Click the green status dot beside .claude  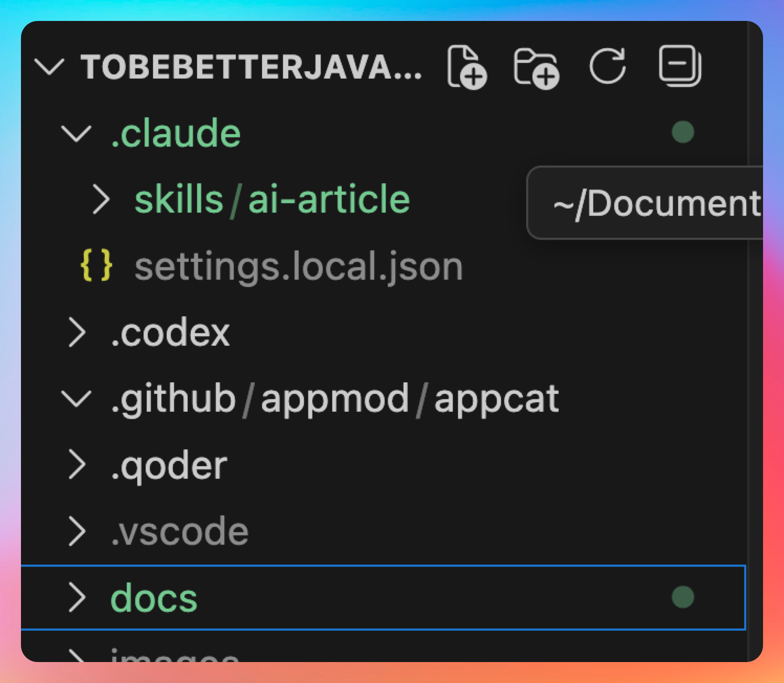point(682,132)
